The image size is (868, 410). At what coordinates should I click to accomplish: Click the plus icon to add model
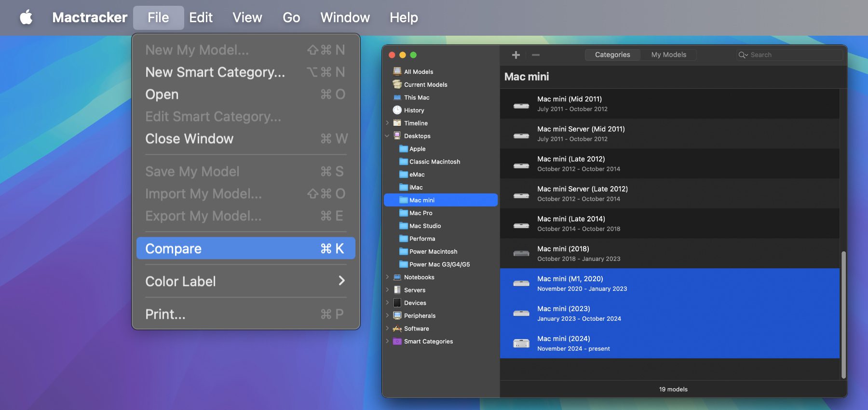point(515,55)
